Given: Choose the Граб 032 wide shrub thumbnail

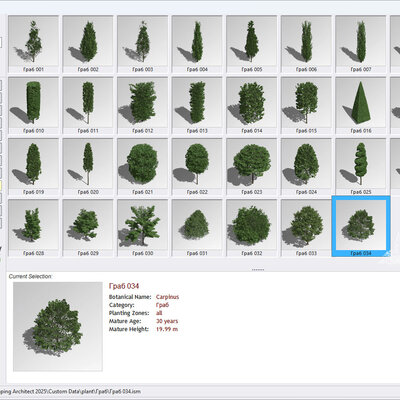Looking at the screenshot, I should point(252,228).
